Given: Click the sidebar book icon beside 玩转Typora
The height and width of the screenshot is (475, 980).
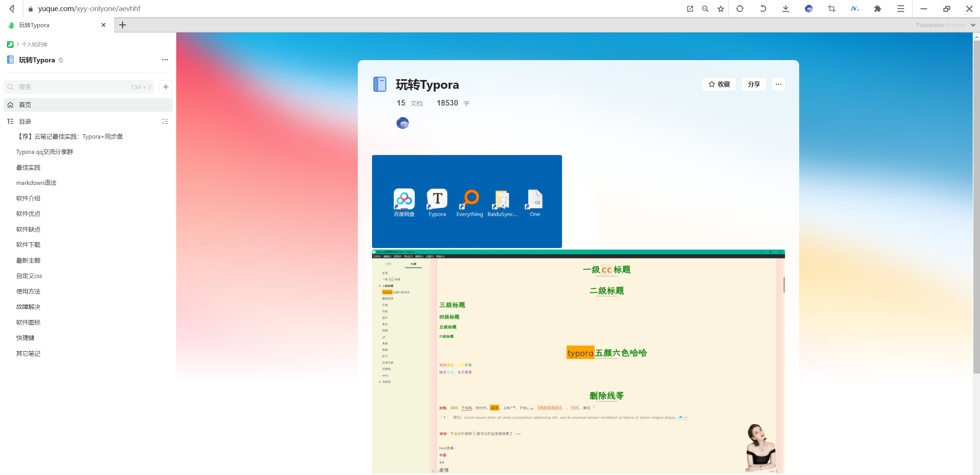Looking at the screenshot, I should pyautogui.click(x=10, y=60).
